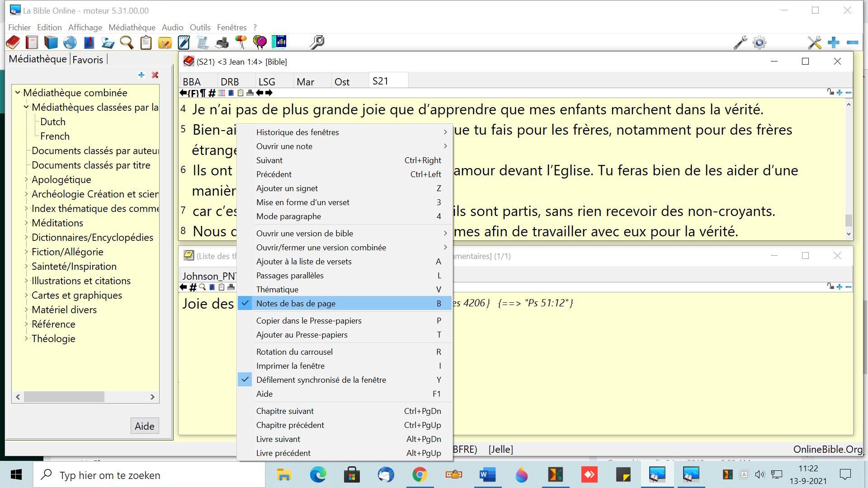This screenshot has width=868, height=488.
Task: Click the magnifying glass search icon
Action: click(x=127, y=42)
